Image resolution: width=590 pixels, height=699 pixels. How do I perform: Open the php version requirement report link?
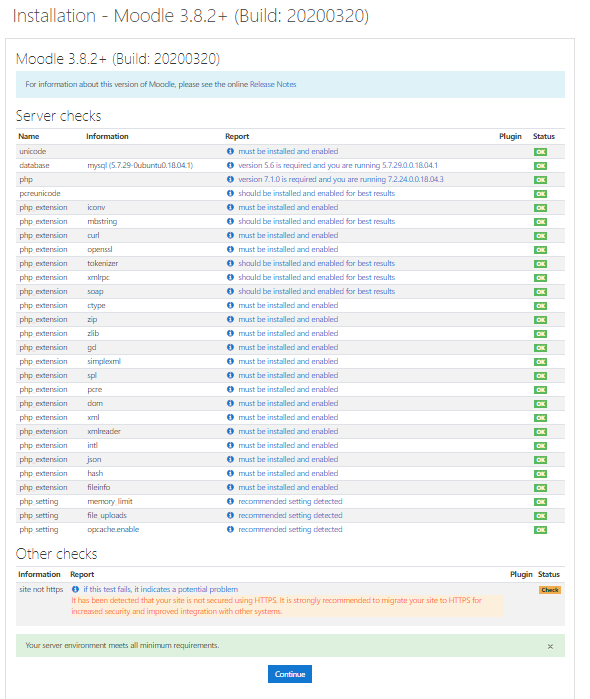coord(341,179)
